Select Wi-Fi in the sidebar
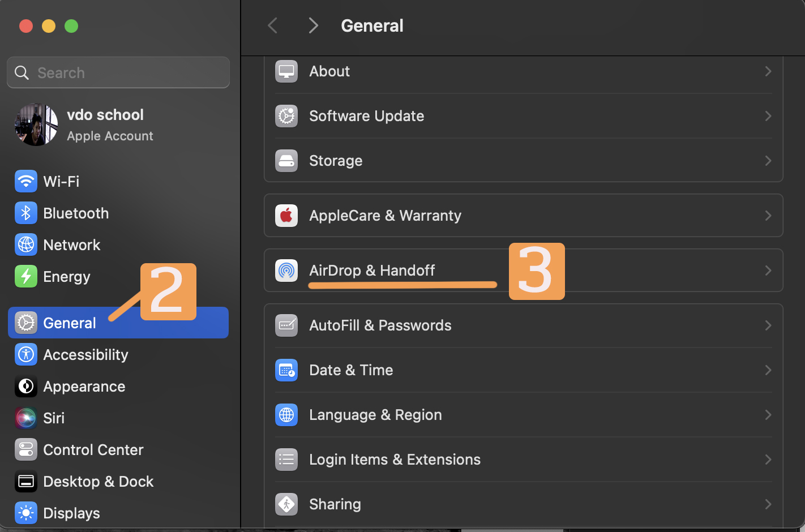 [118, 182]
